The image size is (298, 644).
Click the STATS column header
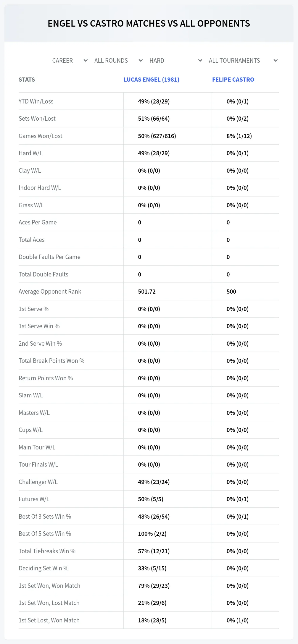[27, 80]
